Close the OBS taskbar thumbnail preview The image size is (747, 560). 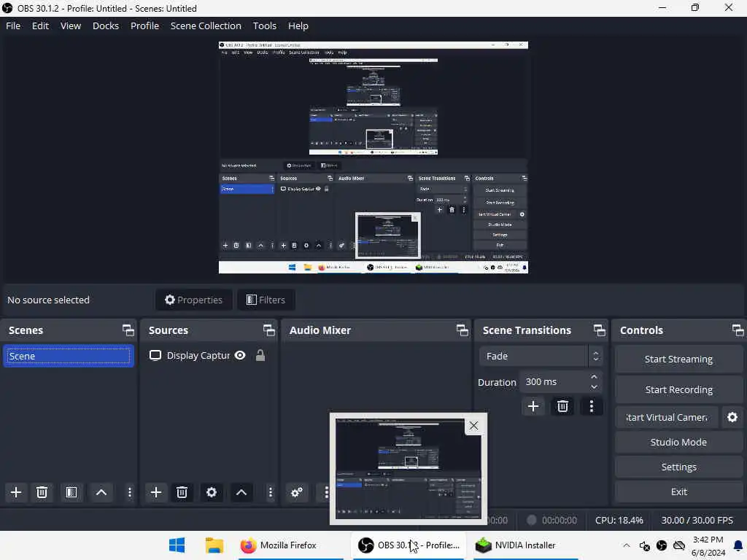(473, 425)
